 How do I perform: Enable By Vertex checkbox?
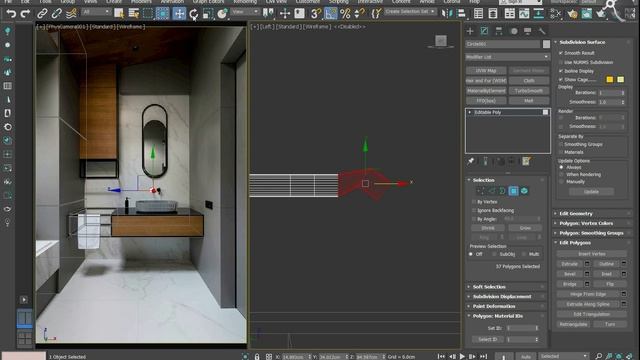(x=474, y=202)
